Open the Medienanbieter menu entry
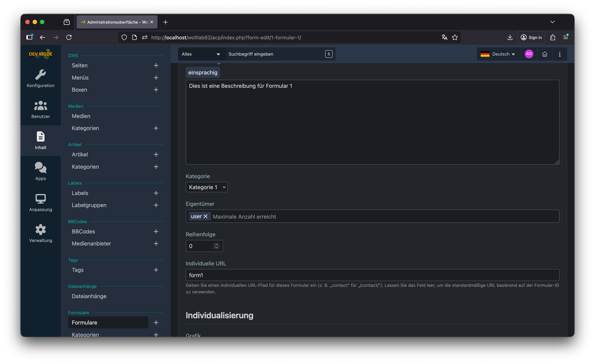Image resolution: width=595 pixels, height=364 pixels. [91, 244]
